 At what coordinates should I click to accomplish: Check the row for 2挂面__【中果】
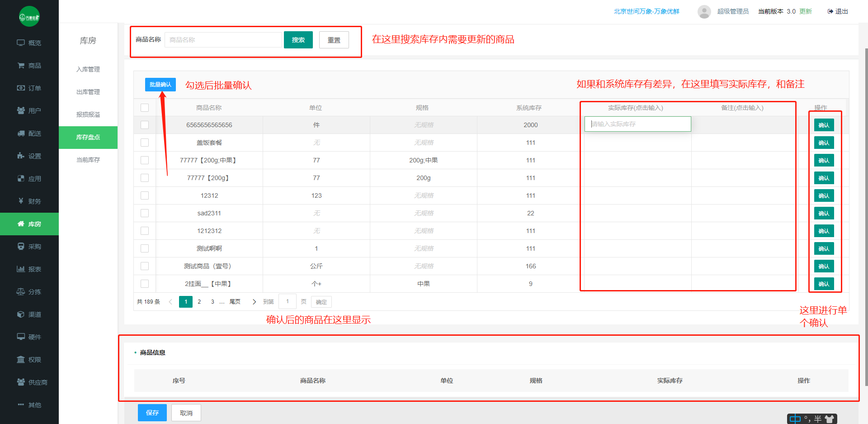point(145,284)
